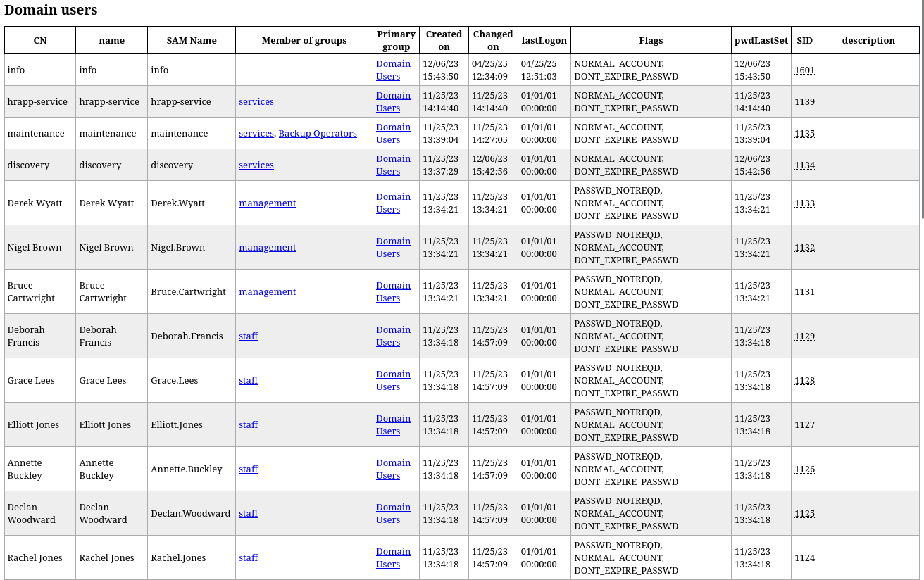Open the services group link for hrapp-service

(256, 101)
